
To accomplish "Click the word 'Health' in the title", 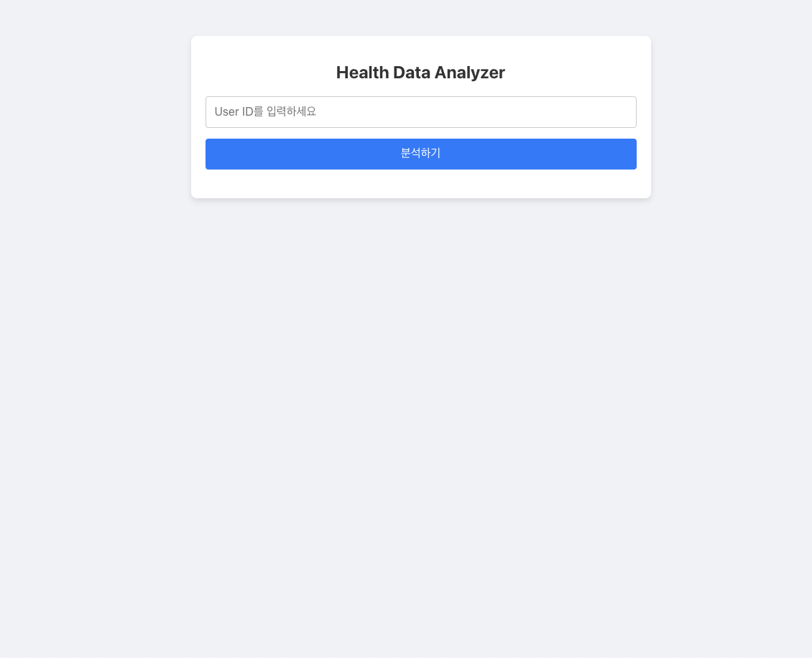I will pyautogui.click(x=362, y=73).
